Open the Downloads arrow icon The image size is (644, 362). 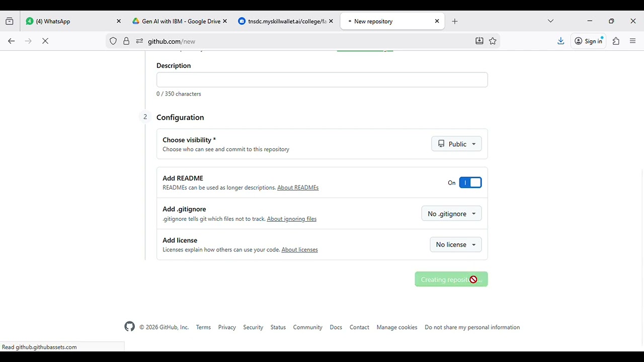(x=561, y=41)
